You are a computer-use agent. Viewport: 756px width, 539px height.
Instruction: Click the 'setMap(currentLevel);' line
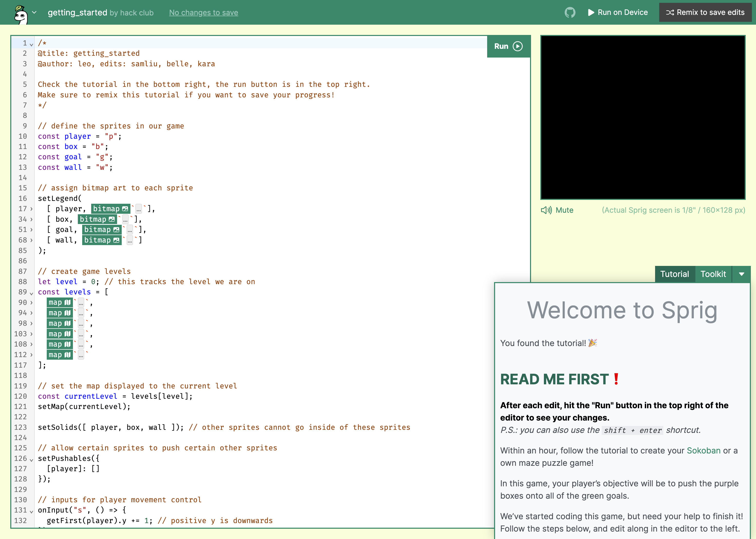84,407
